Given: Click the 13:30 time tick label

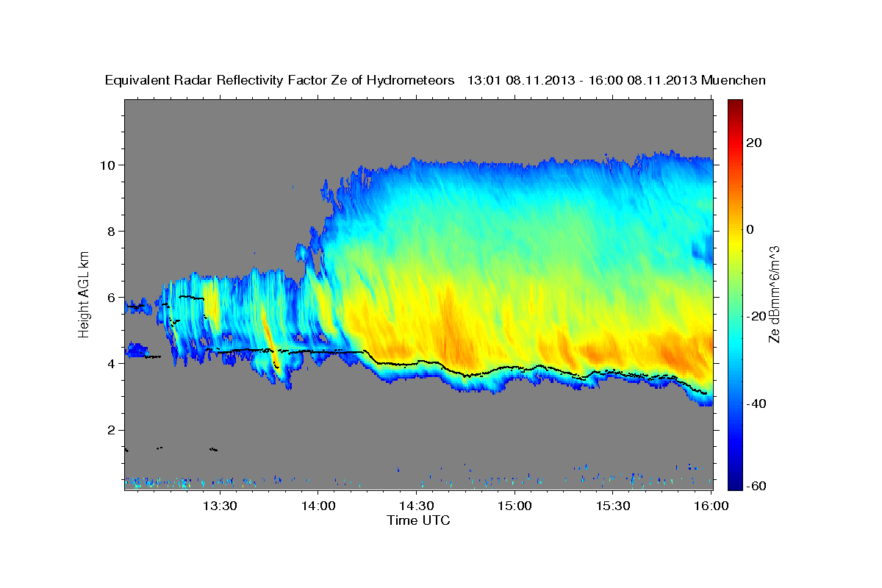Looking at the screenshot, I should coord(219,506).
